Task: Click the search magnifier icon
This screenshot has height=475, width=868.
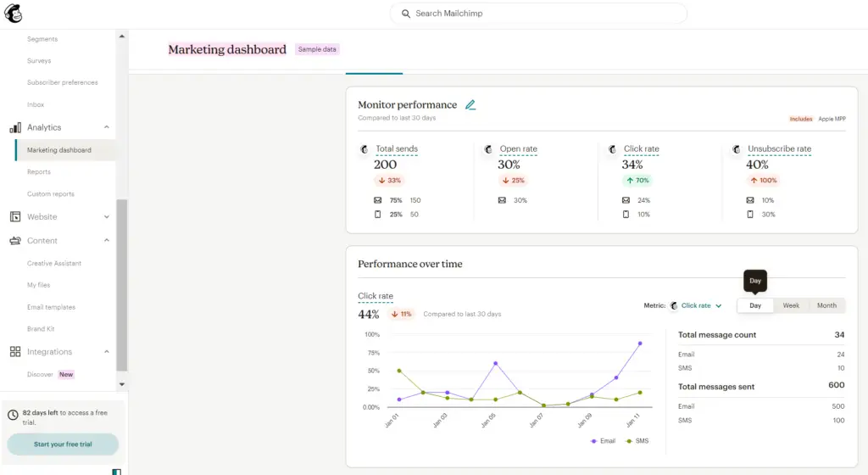Action: click(x=406, y=14)
